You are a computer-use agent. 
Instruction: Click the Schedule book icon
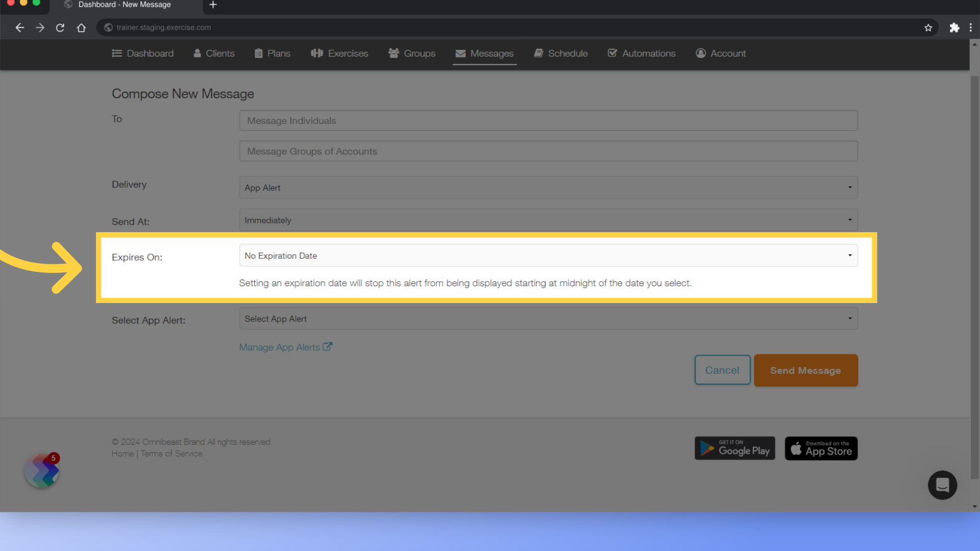[538, 53]
